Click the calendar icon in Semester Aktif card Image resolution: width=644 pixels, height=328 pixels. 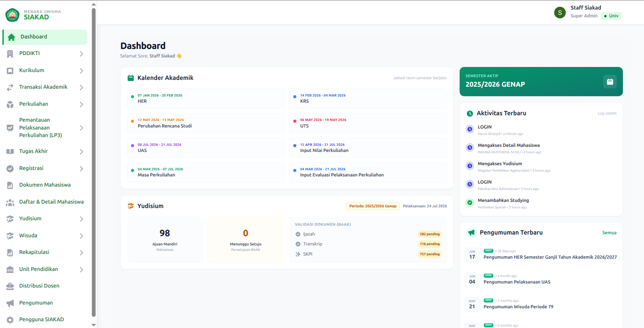pyautogui.click(x=610, y=82)
